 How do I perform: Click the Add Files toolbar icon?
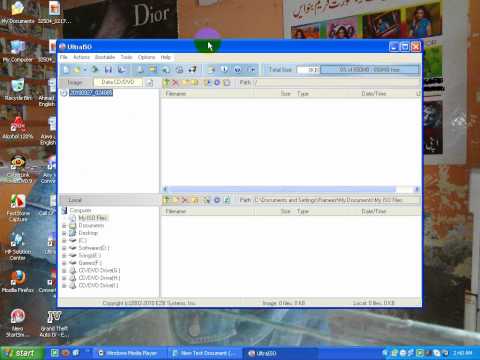[211, 69]
